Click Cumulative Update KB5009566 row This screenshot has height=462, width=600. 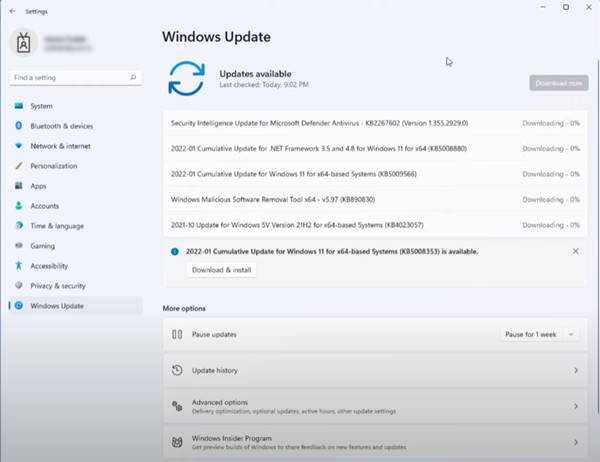point(375,174)
